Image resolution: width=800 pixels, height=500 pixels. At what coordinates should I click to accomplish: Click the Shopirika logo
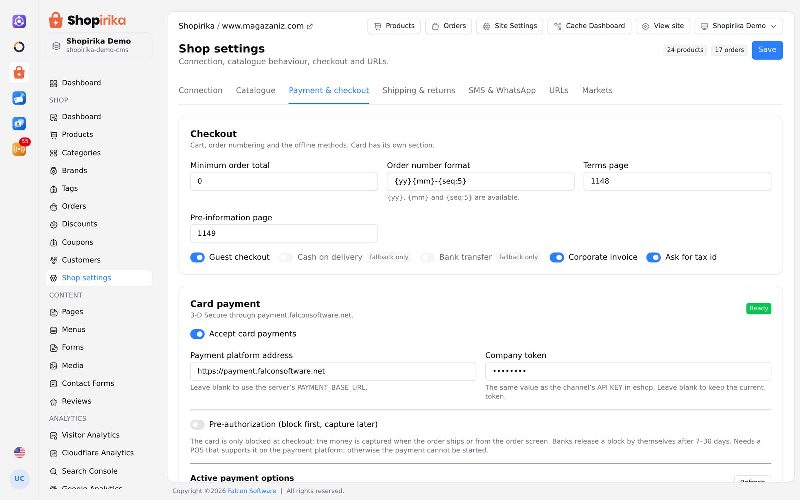tap(87, 20)
